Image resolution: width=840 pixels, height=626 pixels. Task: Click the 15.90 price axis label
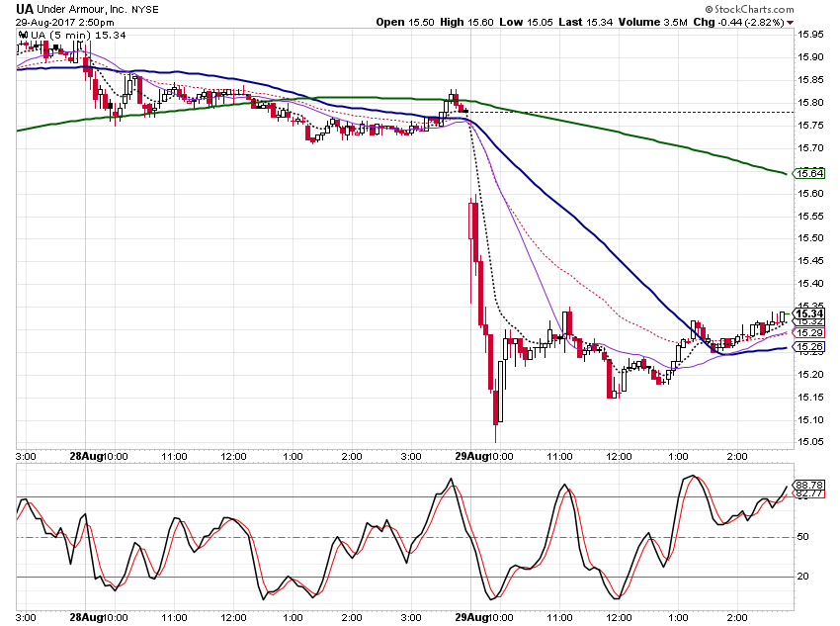tap(810, 56)
